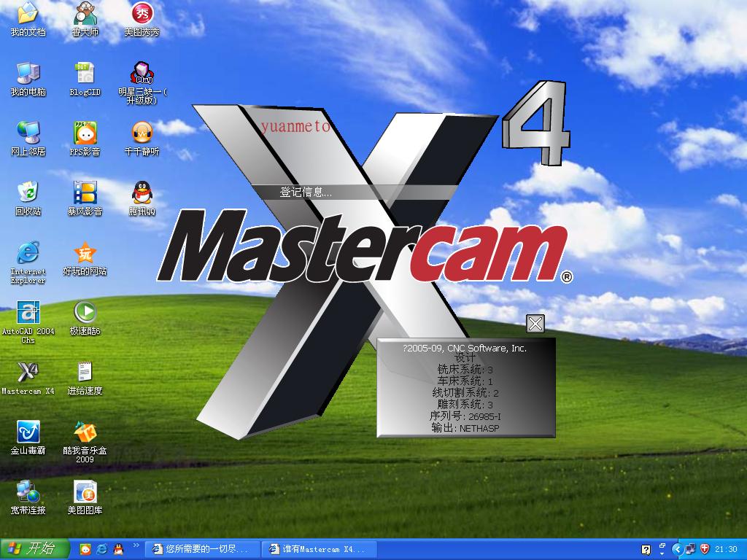The height and width of the screenshot is (560, 747).
Task: Click the 铣床系统: 3 line
Action: 465,370
